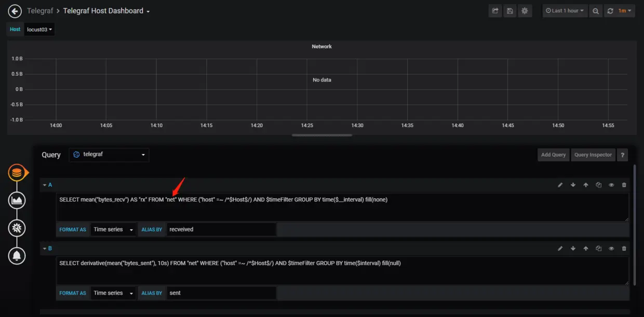644x317 pixels.
Task: Click the Network panel title
Action: [321, 47]
